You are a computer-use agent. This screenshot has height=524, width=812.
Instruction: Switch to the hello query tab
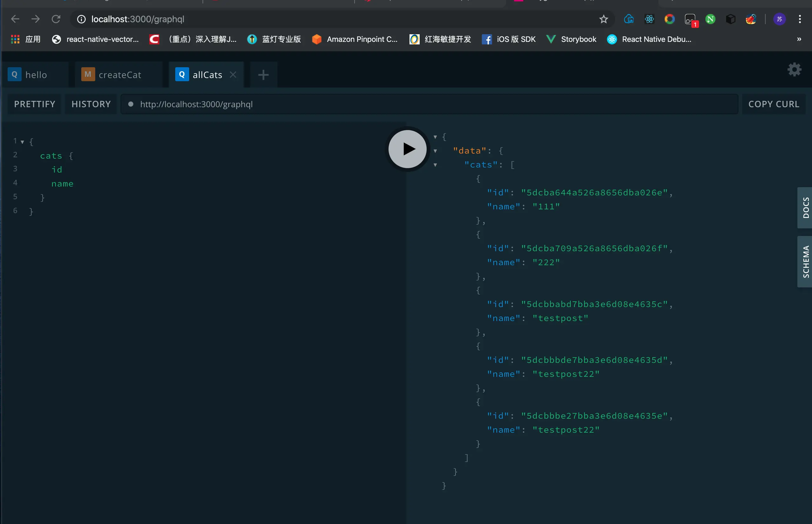[x=36, y=75]
